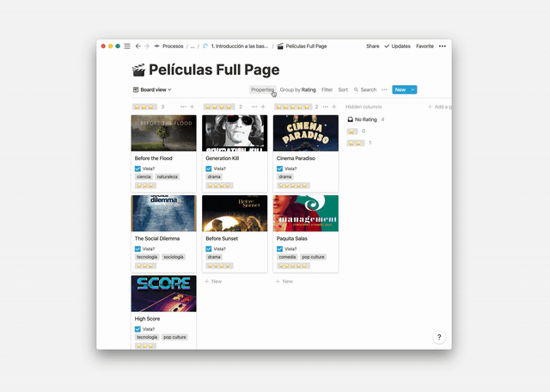This screenshot has width=550, height=392.
Task: Open the Group by Rating menu
Action: (x=298, y=90)
